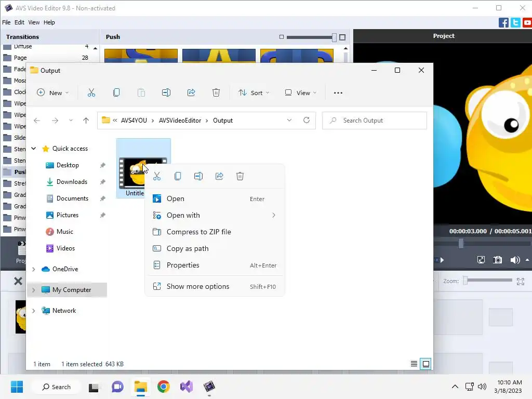Open AVS File menu
Image resolution: width=532 pixels, height=399 pixels.
point(6,22)
